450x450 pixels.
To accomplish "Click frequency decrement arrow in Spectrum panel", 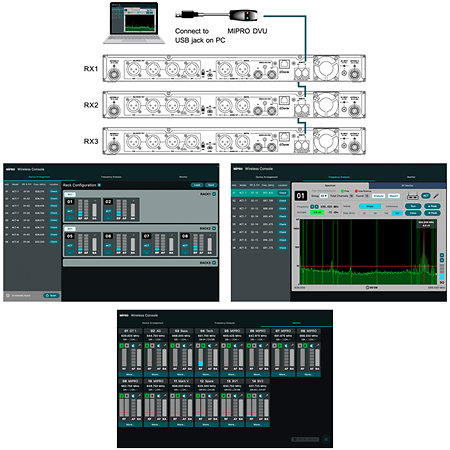I will click(312, 207).
